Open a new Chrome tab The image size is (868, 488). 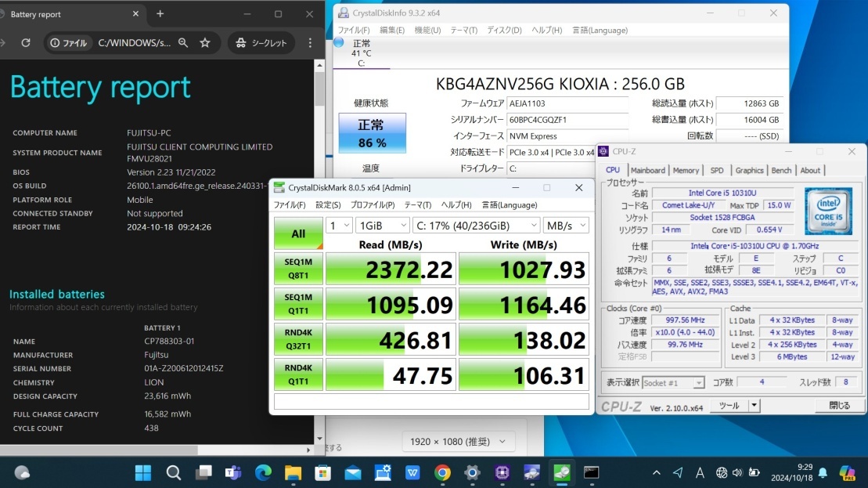point(160,14)
